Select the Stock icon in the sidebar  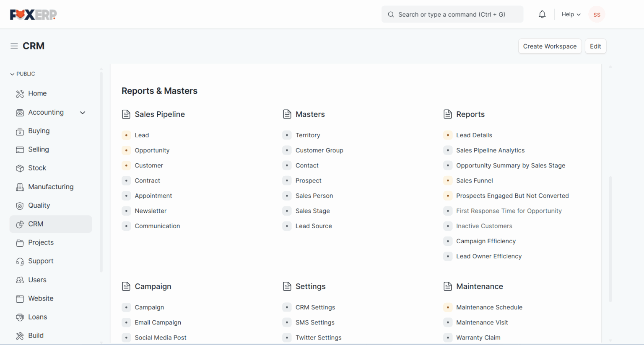(x=20, y=168)
